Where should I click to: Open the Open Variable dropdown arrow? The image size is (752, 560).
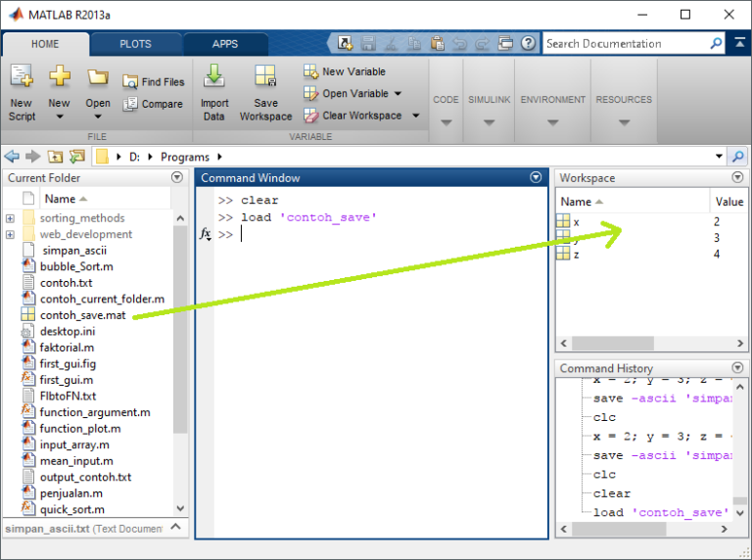click(x=398, y=94)
